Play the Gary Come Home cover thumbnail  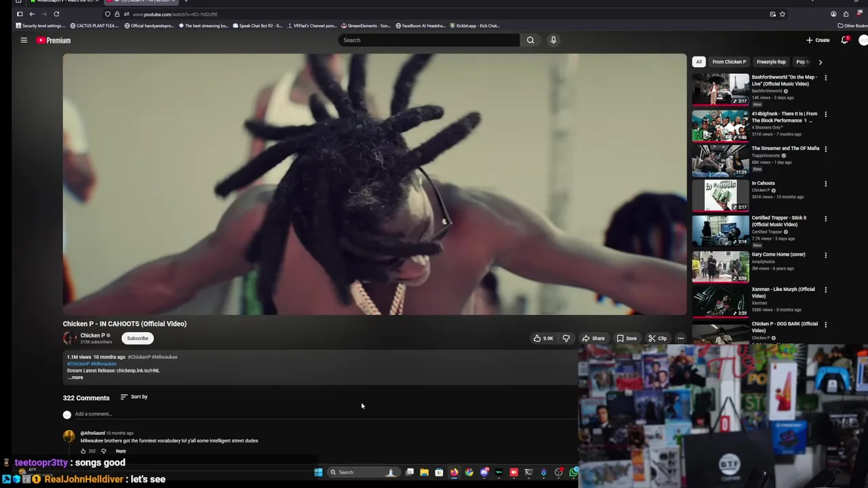[720, 266]
